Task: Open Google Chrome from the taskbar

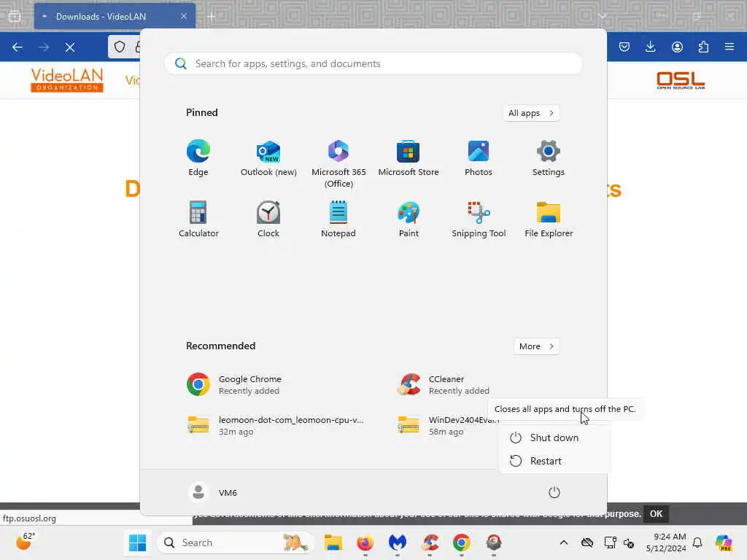Action: 462,542
